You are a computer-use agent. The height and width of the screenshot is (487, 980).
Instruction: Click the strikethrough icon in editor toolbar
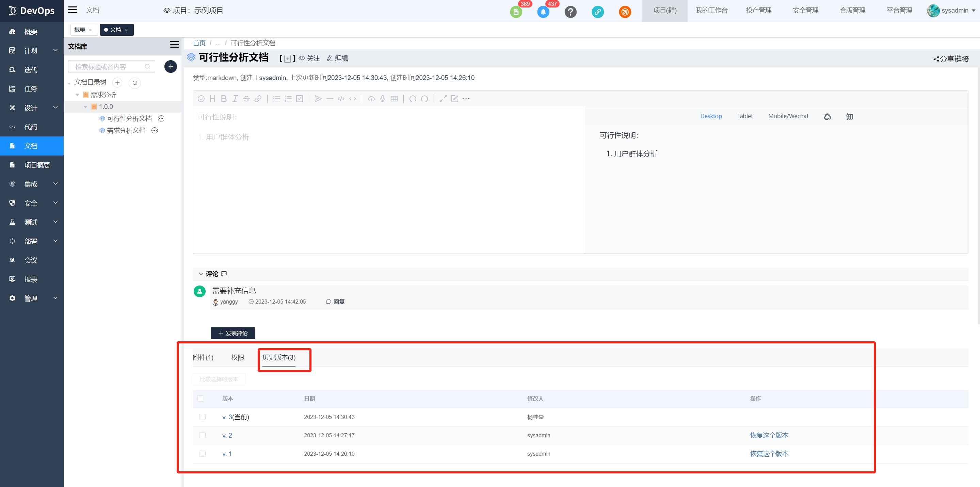click(246, 99)
